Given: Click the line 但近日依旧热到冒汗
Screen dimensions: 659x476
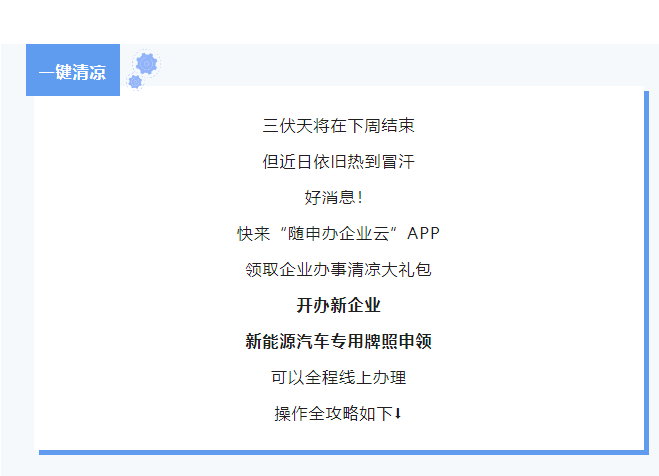Looking at the screenshot, I should pos(338,162).
